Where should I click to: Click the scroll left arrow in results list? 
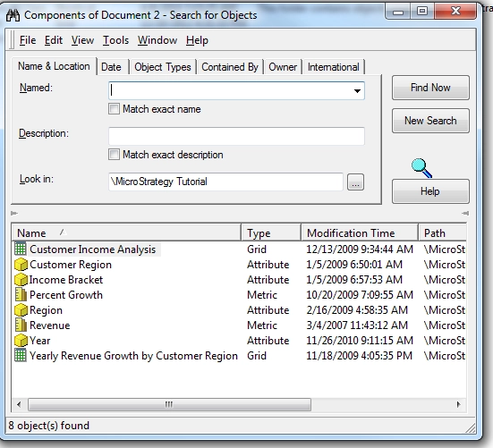point(19,404)
